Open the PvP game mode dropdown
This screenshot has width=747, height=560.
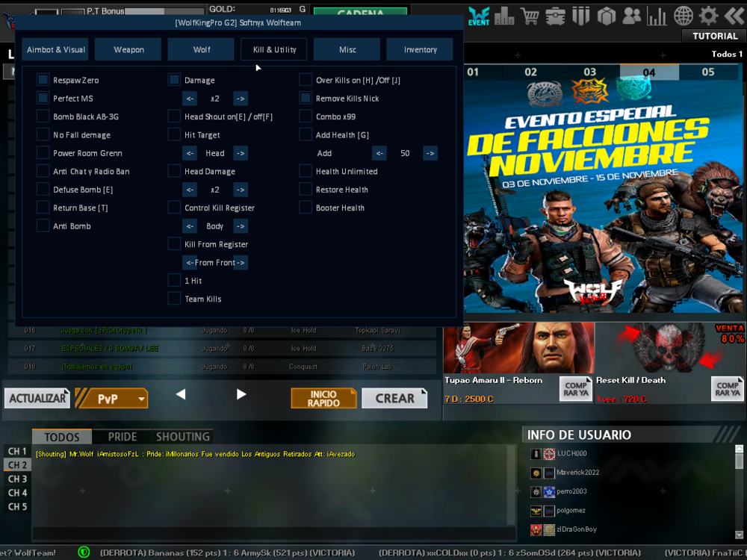141,399
